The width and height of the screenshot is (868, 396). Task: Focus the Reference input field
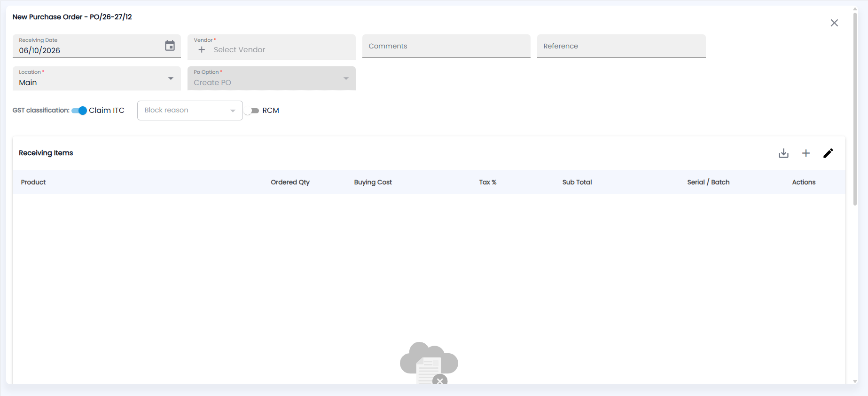621,46
